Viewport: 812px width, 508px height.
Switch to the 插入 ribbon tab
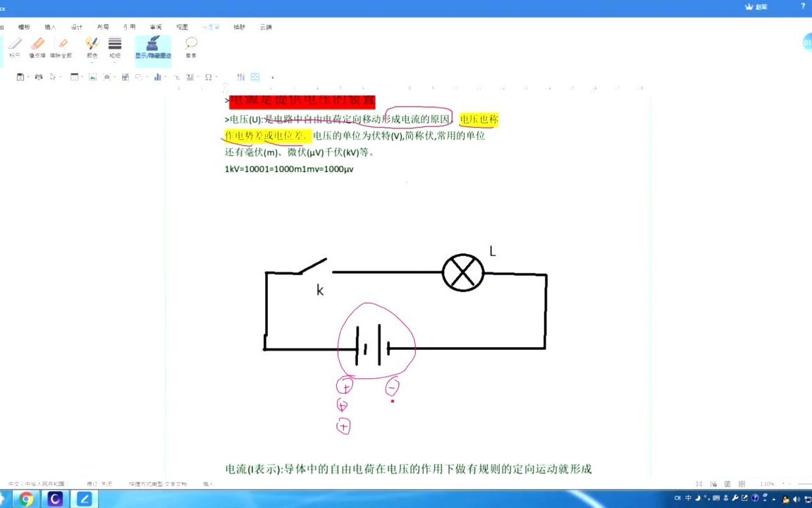(49, 27)
